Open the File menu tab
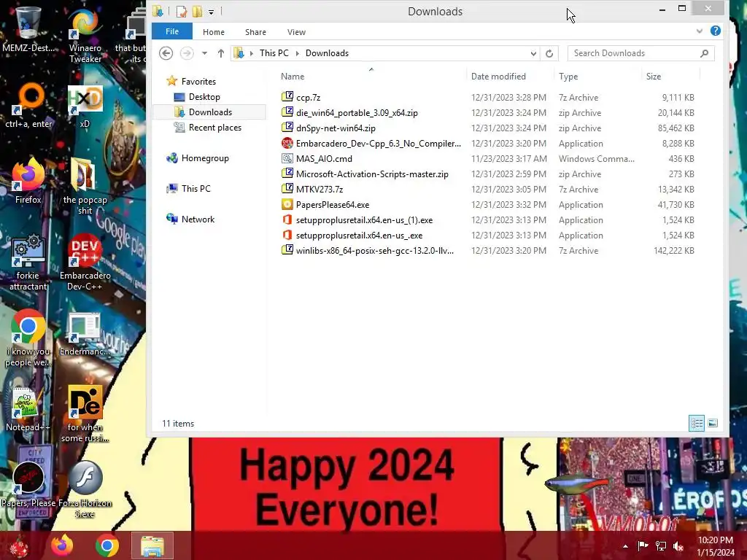747x560 pixels. (x=172, y=31)
